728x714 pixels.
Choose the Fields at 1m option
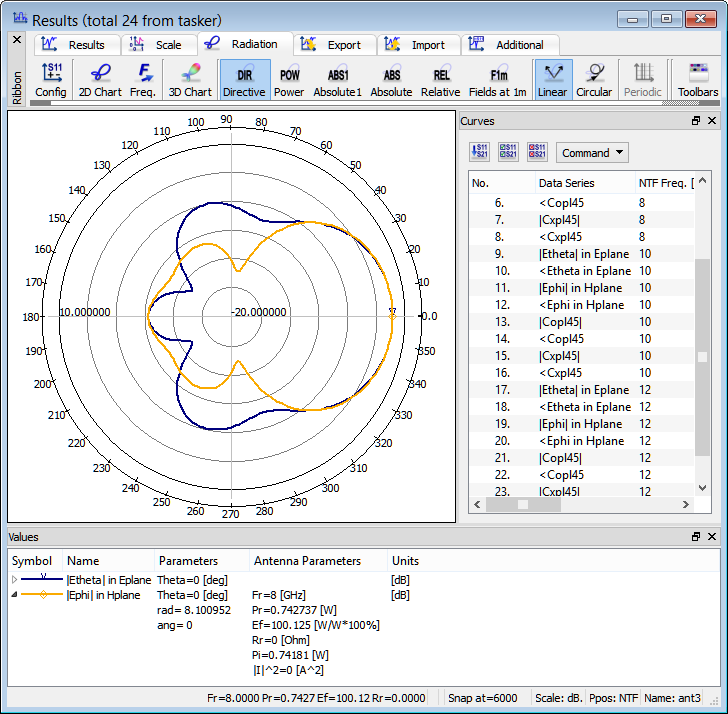tap(498, 80)
